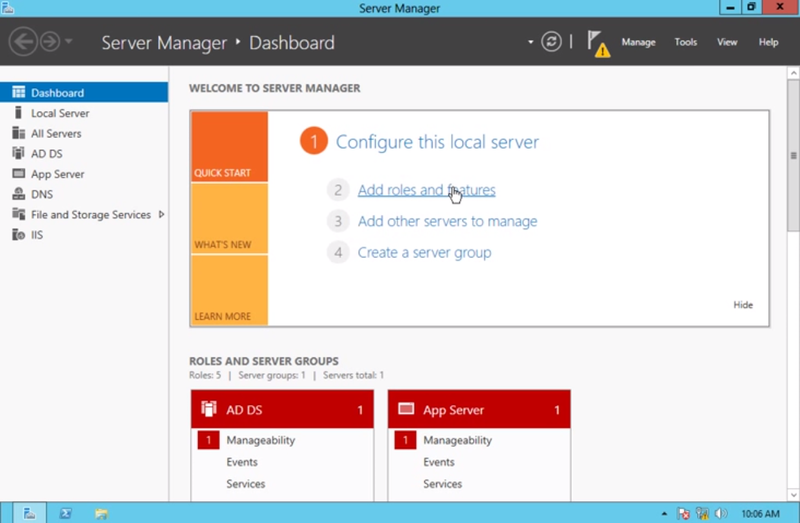Open AD DS tile header

282,409
